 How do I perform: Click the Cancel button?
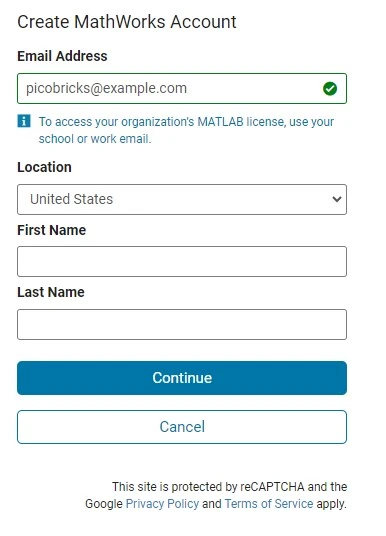click(182, 427)
